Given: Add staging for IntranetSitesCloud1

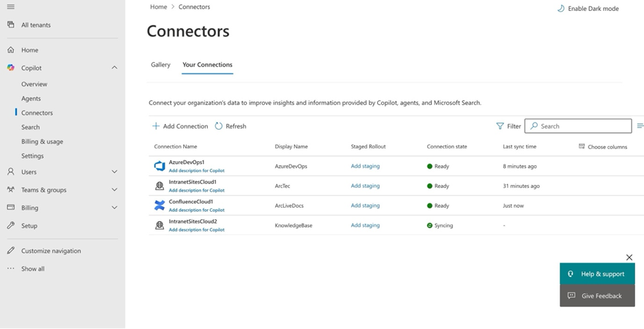Looking at the screenshot, I should (365, 186).
